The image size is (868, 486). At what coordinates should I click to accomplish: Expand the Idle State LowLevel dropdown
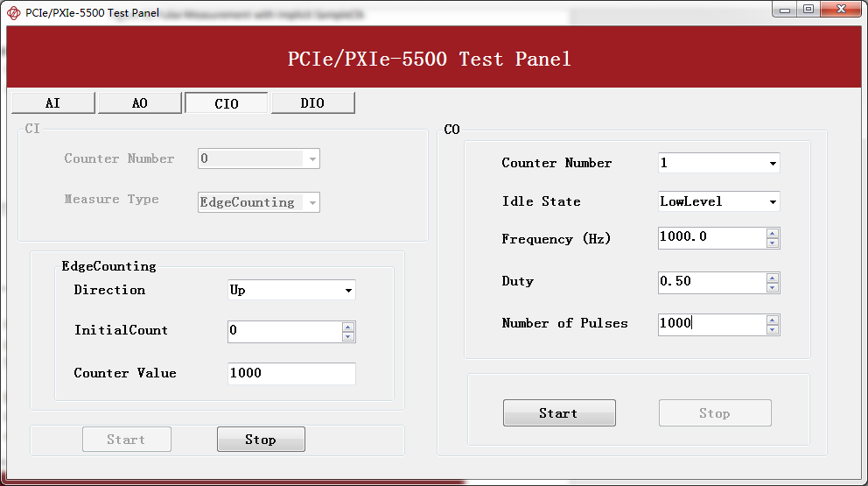click(x=718, y=201)
